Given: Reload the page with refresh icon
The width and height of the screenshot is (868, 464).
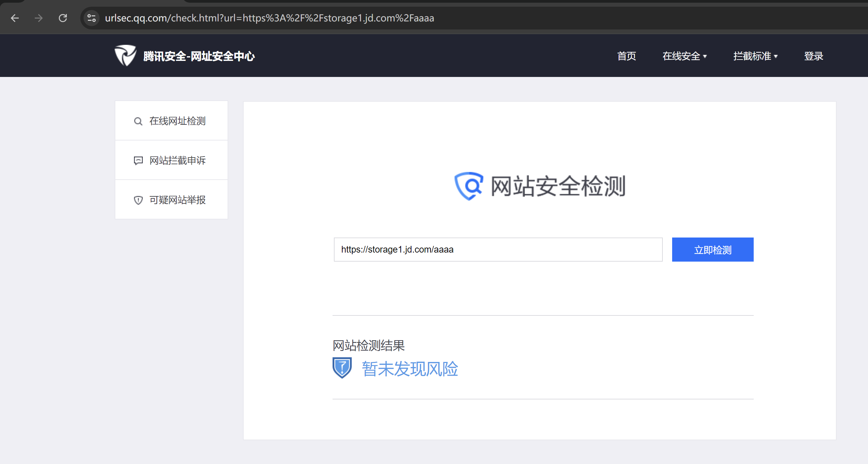Looking at the screenshot, I should 63,18.
